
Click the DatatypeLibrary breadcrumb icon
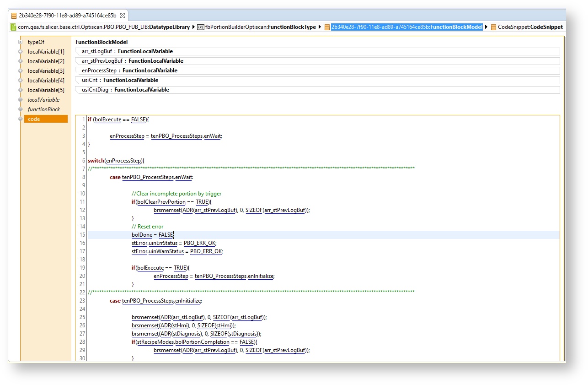point(13,27)
